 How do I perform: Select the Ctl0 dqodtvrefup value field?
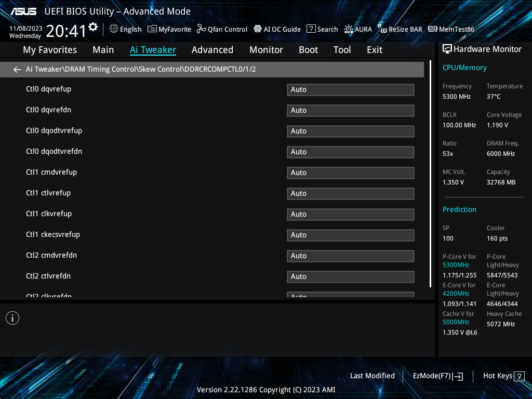[x=351, y=131]
